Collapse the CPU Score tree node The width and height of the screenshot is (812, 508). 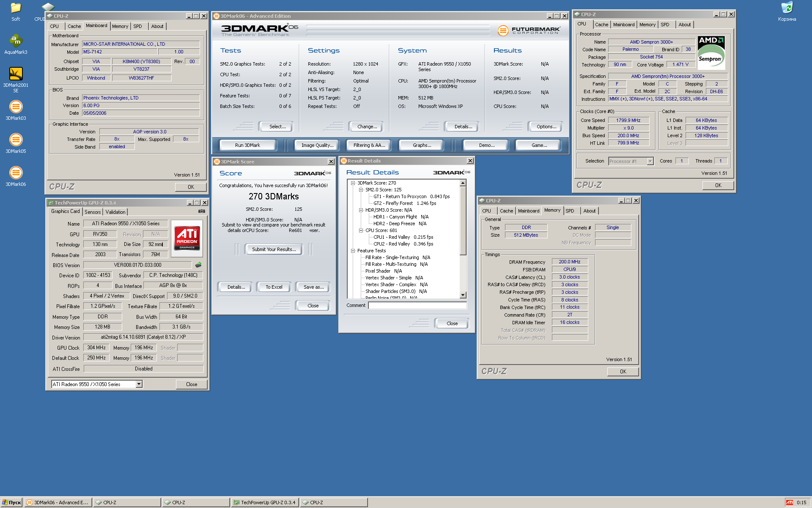click(x=361, y=231)
